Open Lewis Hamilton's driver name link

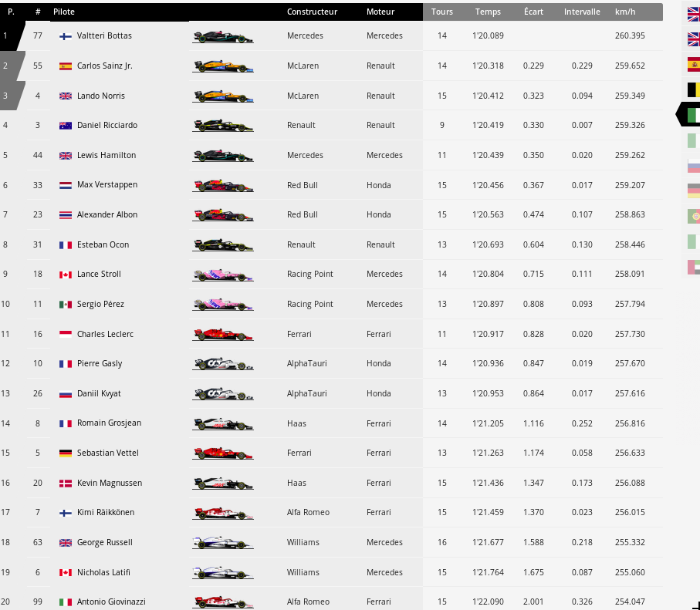tap(107, 155)
